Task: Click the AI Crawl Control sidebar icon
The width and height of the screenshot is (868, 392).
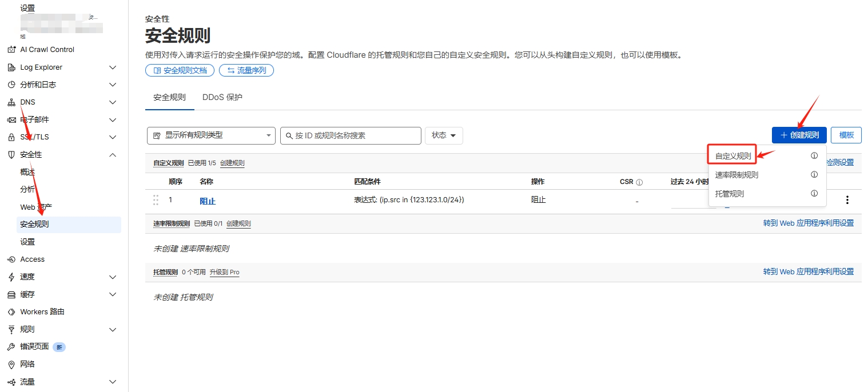Action: click(11, 50)
